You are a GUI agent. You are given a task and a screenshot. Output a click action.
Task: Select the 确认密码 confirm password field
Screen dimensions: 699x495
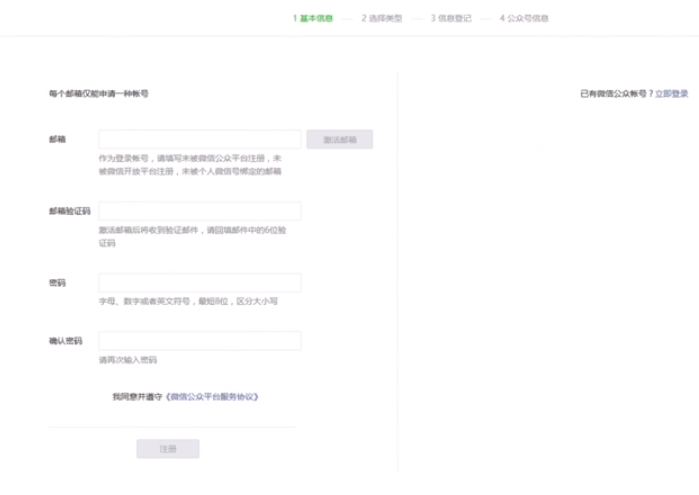199,341
